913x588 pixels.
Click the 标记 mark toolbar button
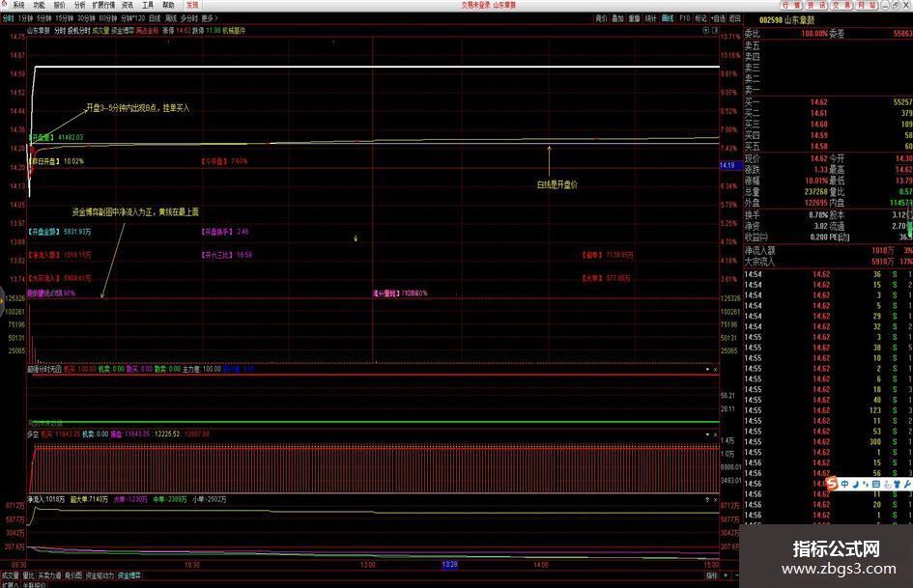(701, 18)
